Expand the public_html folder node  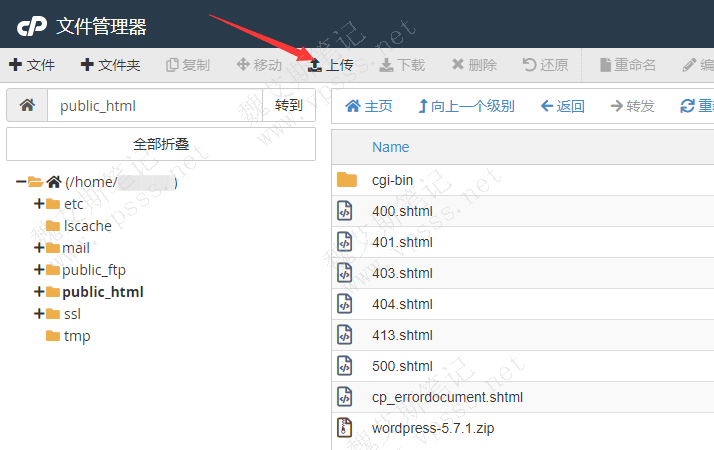pos(39,291)
